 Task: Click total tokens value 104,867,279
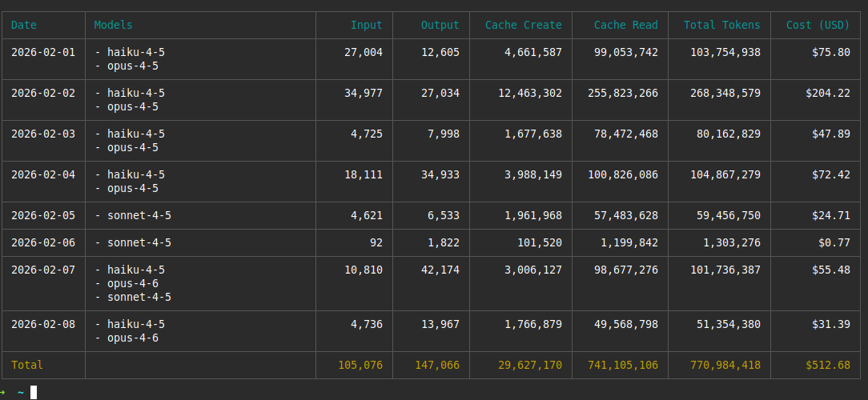coord(725,175)
